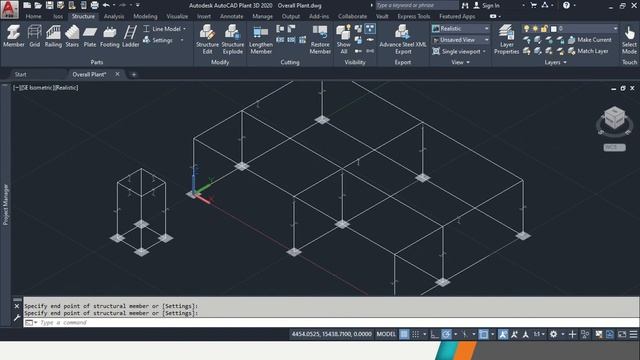Click the ViewCube in the viewport
Image resolution: width=640 pixels, height=360 pixels.
(614, 118)
